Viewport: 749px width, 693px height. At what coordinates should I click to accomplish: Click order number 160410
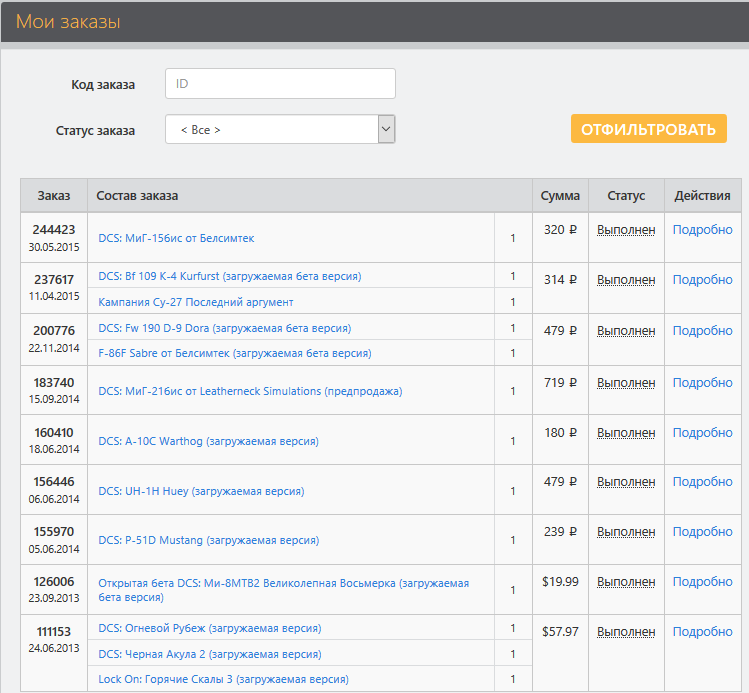(x=54, y=432)
